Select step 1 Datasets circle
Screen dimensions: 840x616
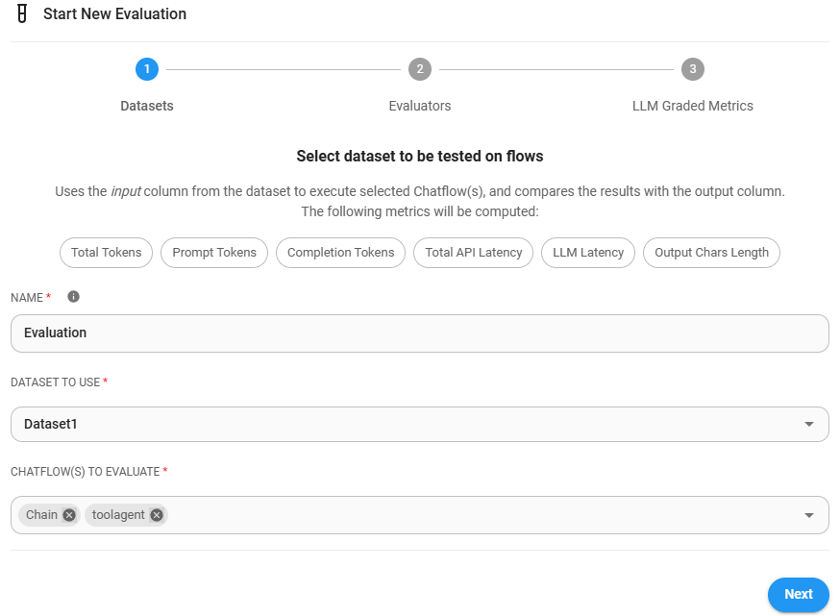pos(147,69)
